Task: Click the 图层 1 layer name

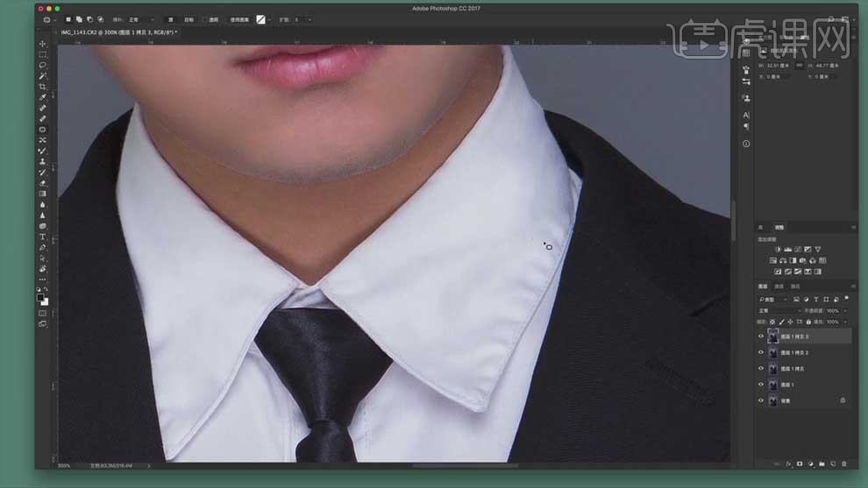Action: (787, 385)
